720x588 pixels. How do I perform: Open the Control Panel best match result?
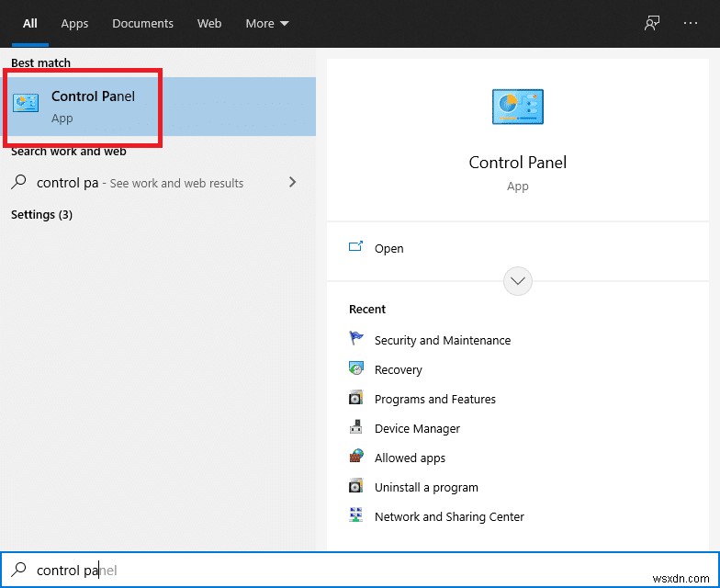(x=158, y=107)
